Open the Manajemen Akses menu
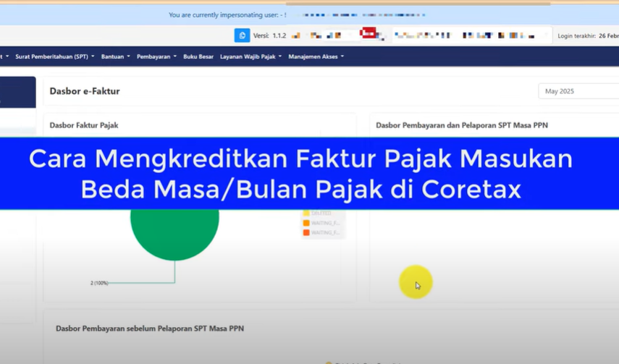 316,56
